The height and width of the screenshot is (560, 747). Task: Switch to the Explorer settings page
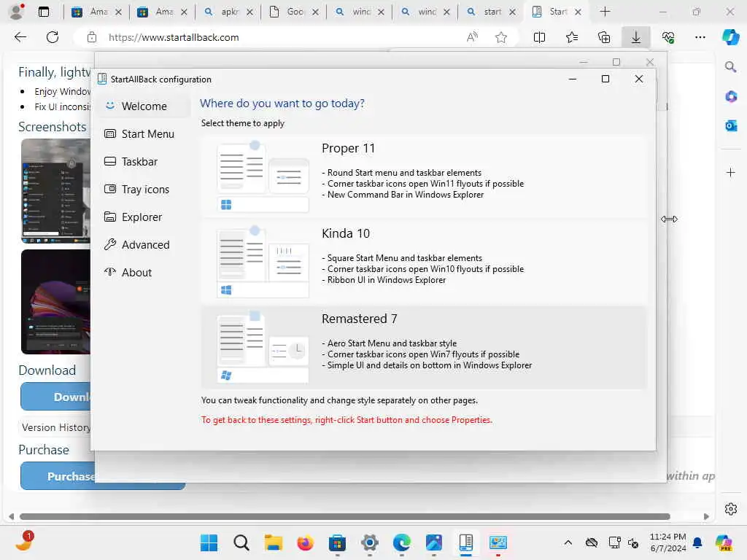click(144, 217)
